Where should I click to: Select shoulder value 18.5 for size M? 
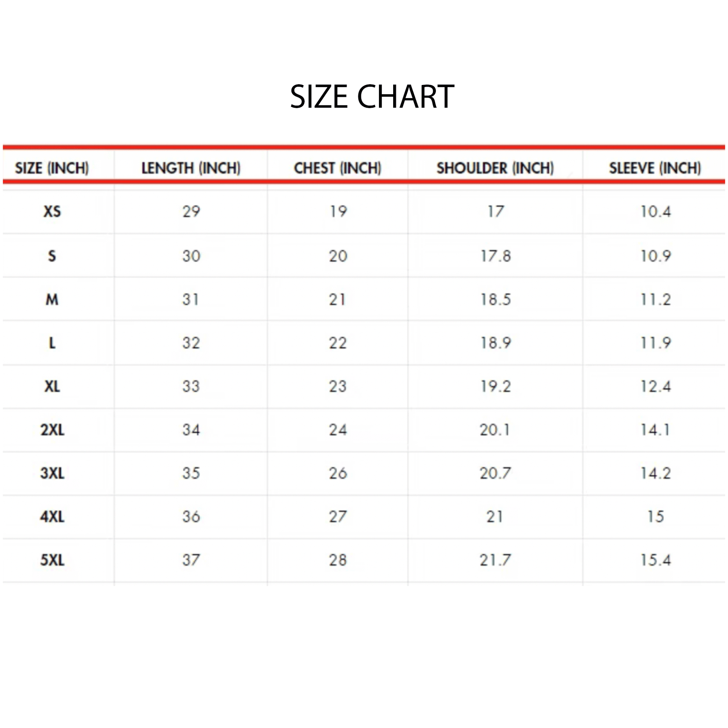click(x=496, y=300)
